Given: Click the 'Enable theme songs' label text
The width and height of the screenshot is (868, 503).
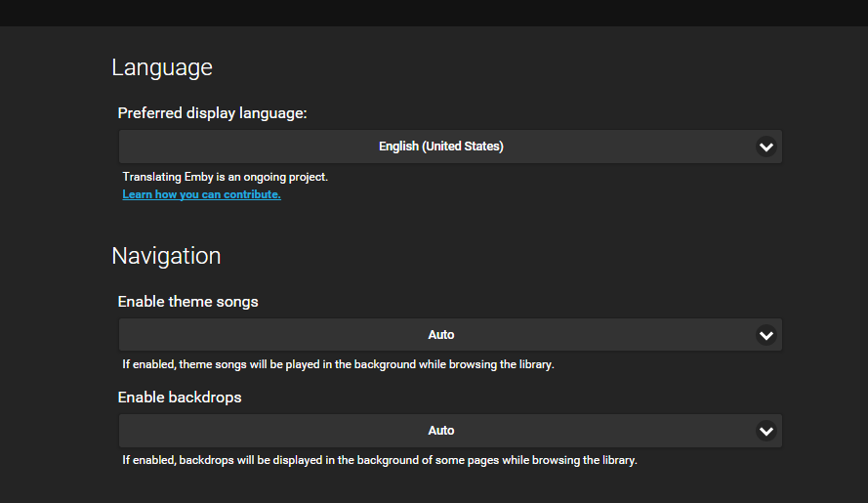Looking at the screenshot, I should click(187, 302).
